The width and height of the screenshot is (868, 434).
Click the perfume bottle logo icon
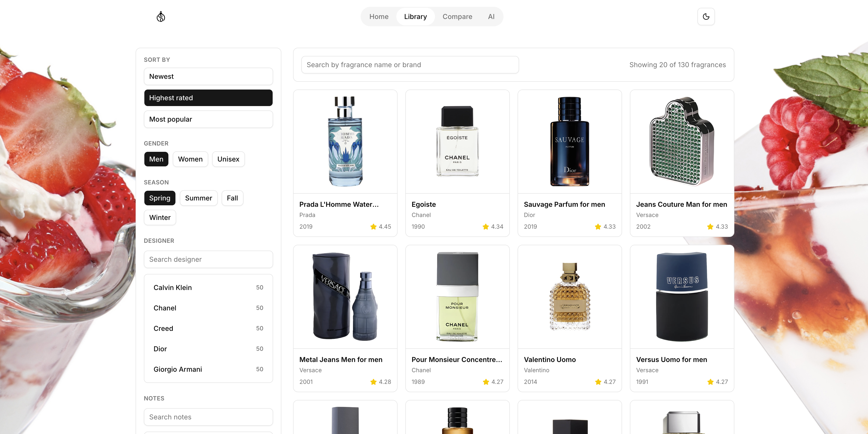pos(161,17)
